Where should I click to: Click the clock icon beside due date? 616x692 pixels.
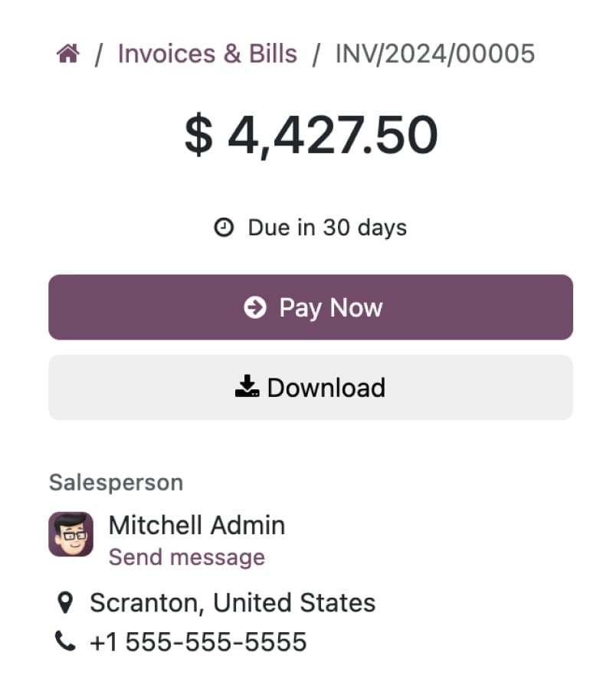(224, 228)
